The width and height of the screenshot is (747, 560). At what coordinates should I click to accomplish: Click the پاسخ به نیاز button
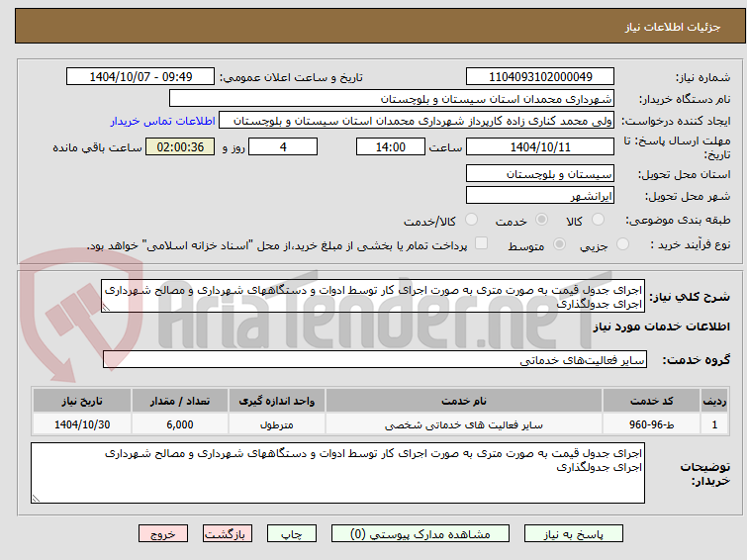point(574,534)
